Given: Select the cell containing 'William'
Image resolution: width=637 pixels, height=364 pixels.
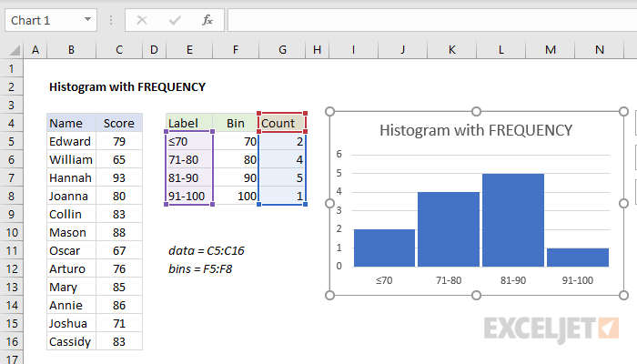Looking at the screenshot, I should pyautogui.click(x=72, y=159).
